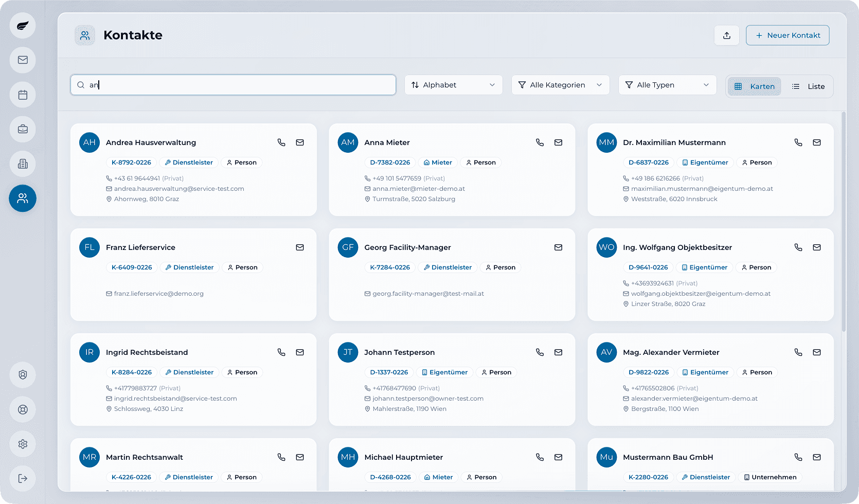
Task: Open the briefcase section in the sidebar
Action: click(23, 129)
